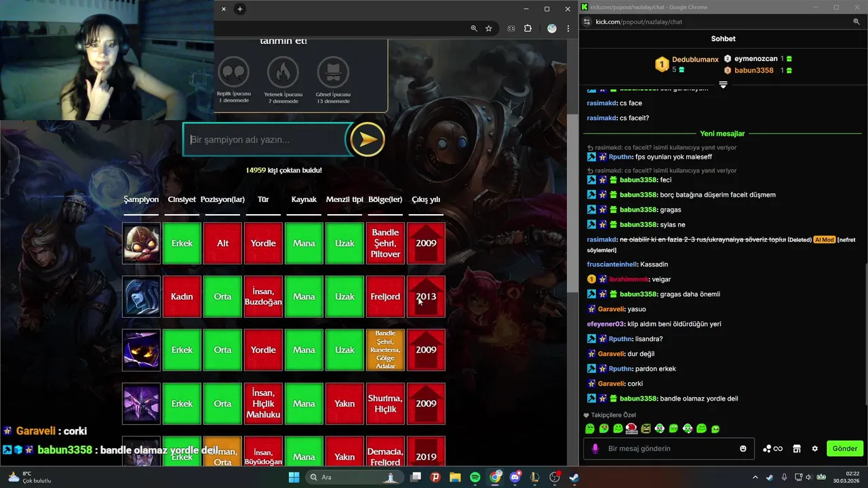Click Kassadin champion portrait in fourth row
868x488 pixels.
[141, 403]
